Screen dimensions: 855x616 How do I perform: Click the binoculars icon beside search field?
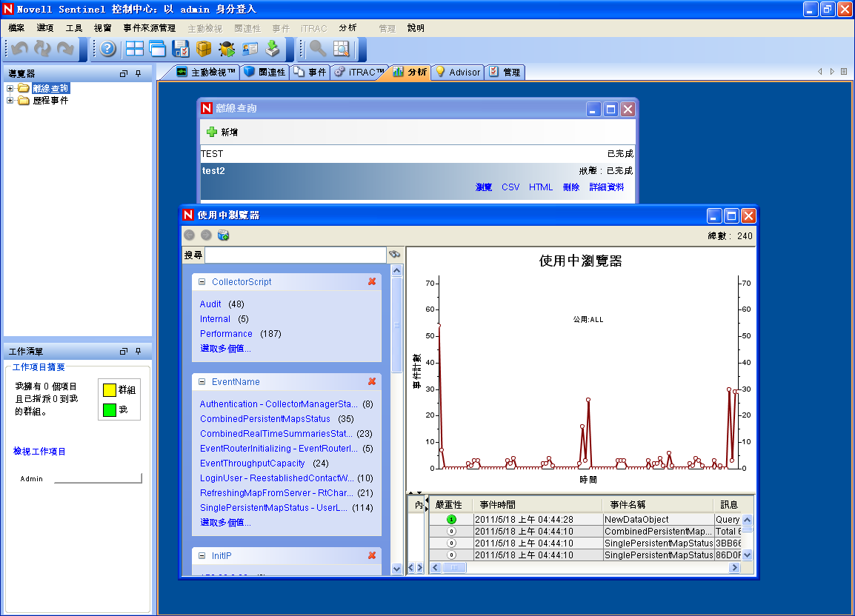pyautogui.click(x=394, y=254)
